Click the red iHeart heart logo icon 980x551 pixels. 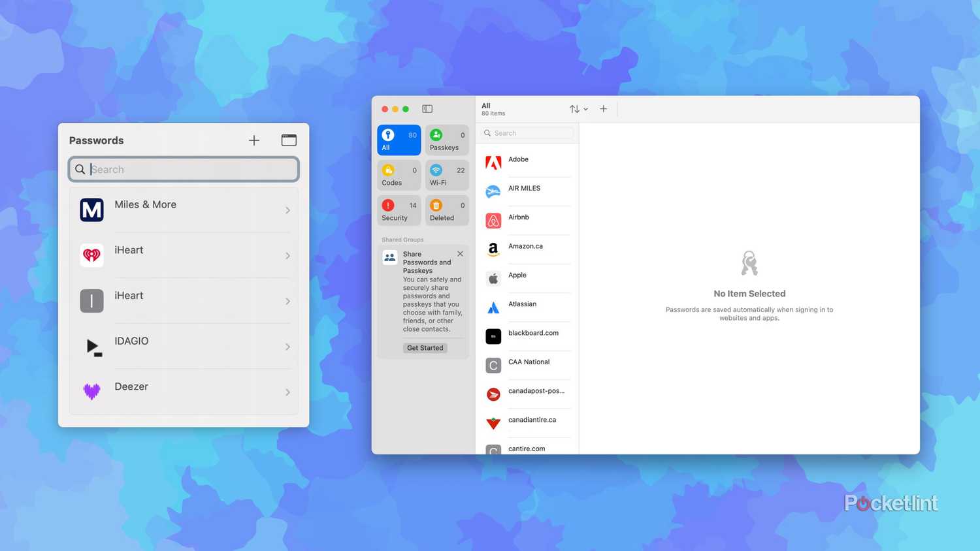(x=91, y=255)
